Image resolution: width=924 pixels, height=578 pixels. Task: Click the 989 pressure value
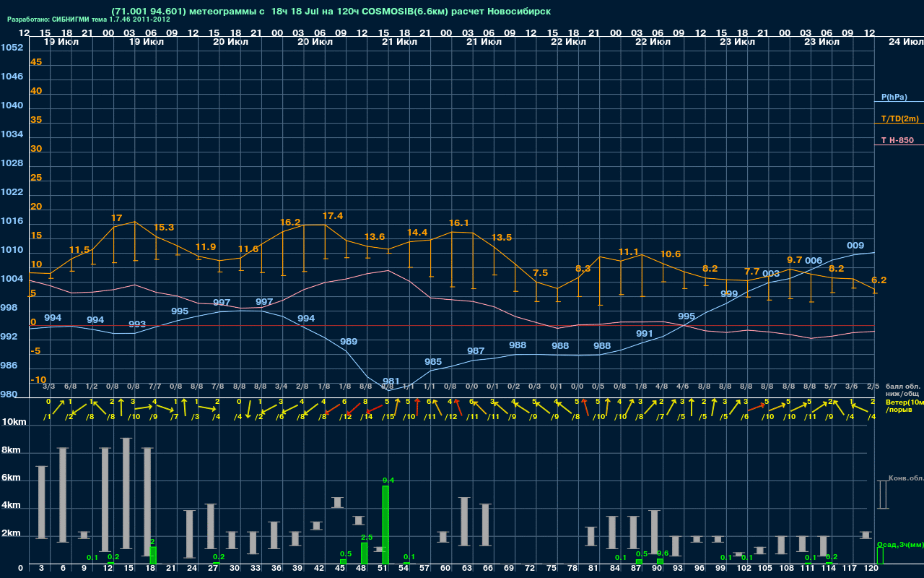[x=349, y=342]
